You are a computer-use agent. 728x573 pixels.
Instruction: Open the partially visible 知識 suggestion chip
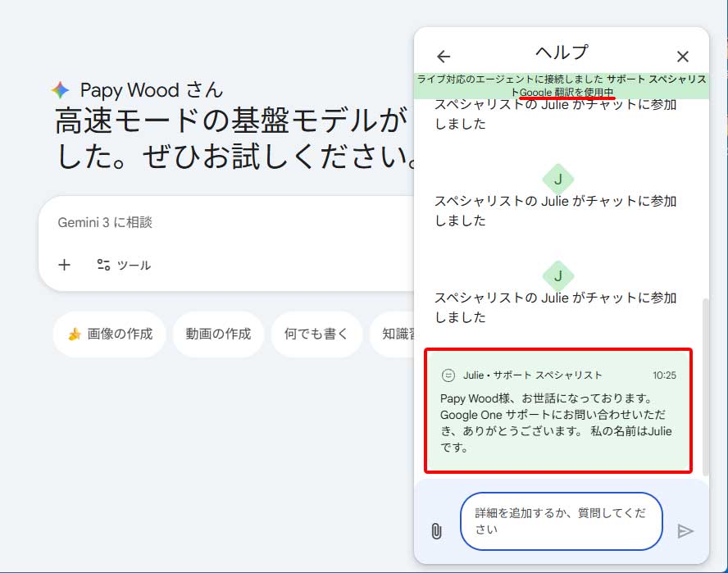pos(394,334)
